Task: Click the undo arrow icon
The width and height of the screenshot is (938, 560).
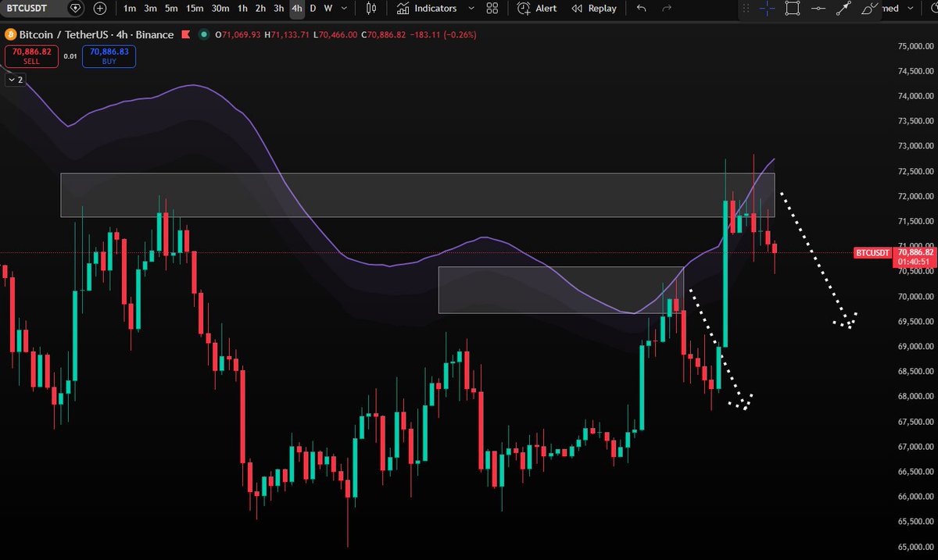Action: (x=641, y=9)
